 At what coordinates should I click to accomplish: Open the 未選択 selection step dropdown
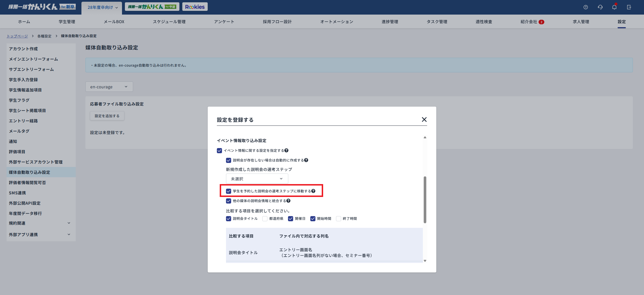tap(257, 179)
